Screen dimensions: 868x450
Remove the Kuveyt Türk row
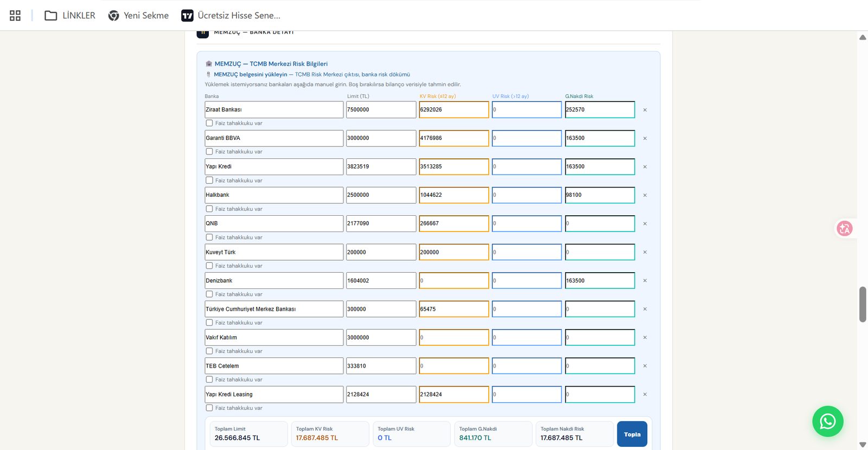pos(645,252)
